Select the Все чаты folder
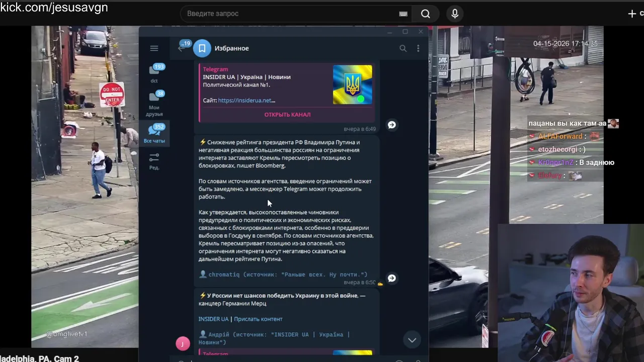This screenshot has width=644, height=362. 154,134
